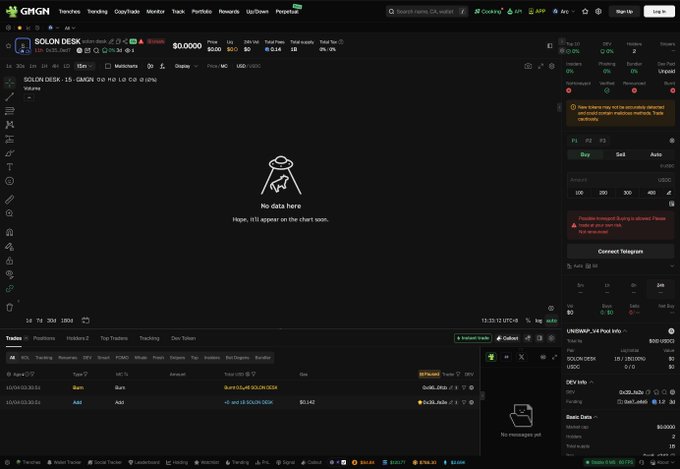Screen dimensions: 680x469
Task: Open the All filter dropdown in top sub-bar
Action: click(70, 28)
